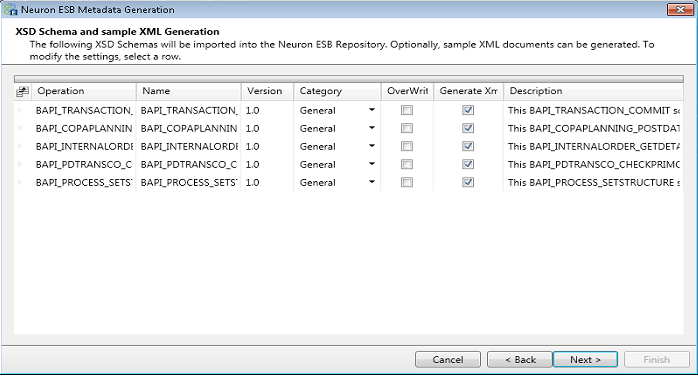Click the disabled Finish button
The image size is (698, 376).
pos(657,360)
